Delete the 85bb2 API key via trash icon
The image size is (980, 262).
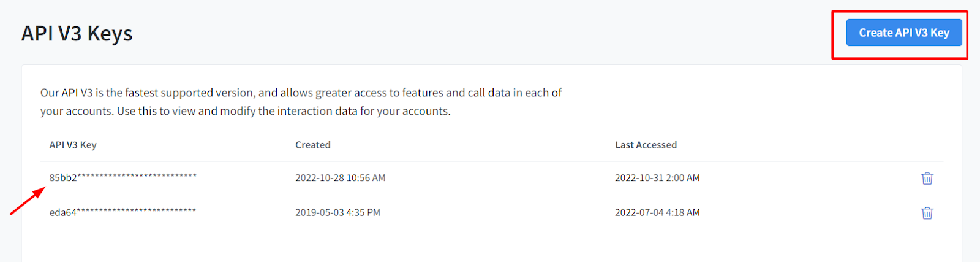(x=927, y=179)
